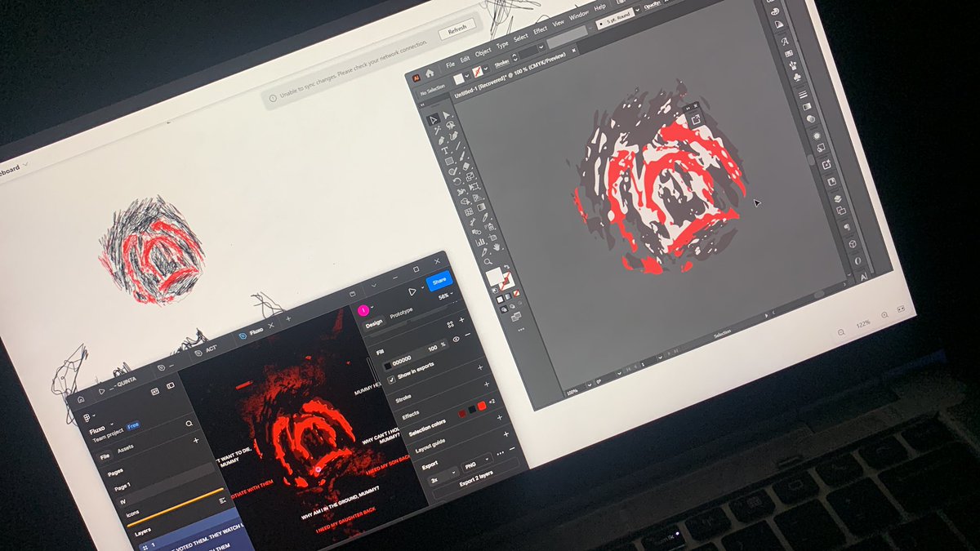Select the Selection tool in Illustrator
This screenshot has width=980, height=551.
tap(433, 120)
